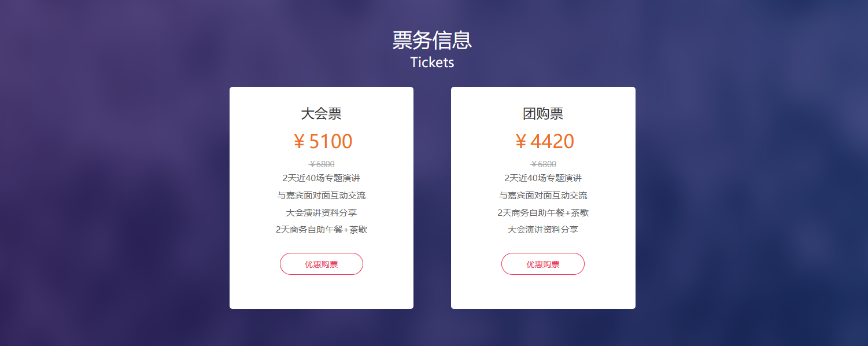
Task: Click the yen symbol before 5100
Action: pyautogui.click(x=299, y=142)
